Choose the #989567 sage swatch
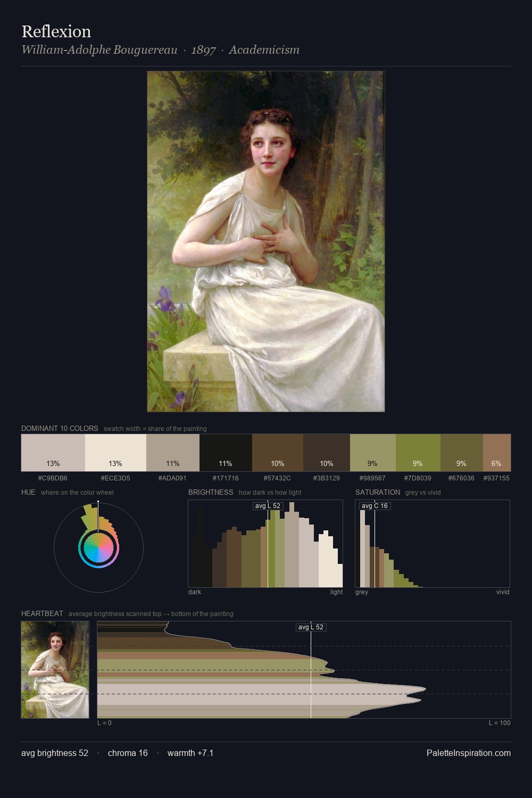Image resolution: width=532 pixels, height=798 pixels. point(373,453)
